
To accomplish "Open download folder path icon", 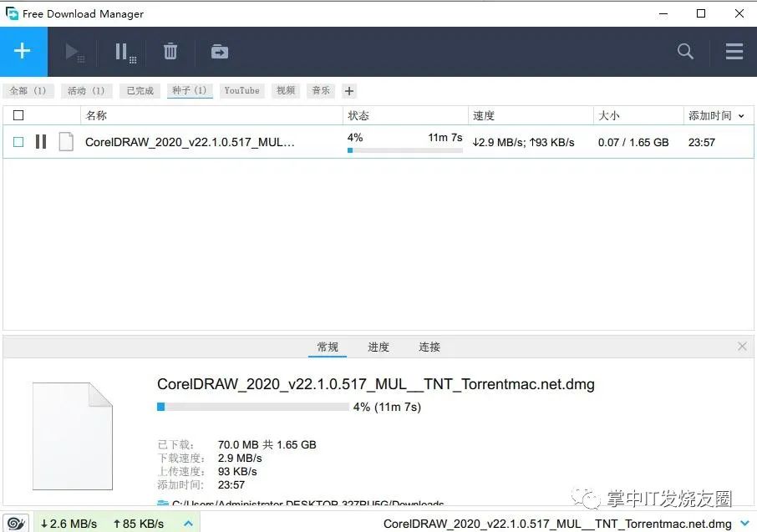I will coord(163,504).
